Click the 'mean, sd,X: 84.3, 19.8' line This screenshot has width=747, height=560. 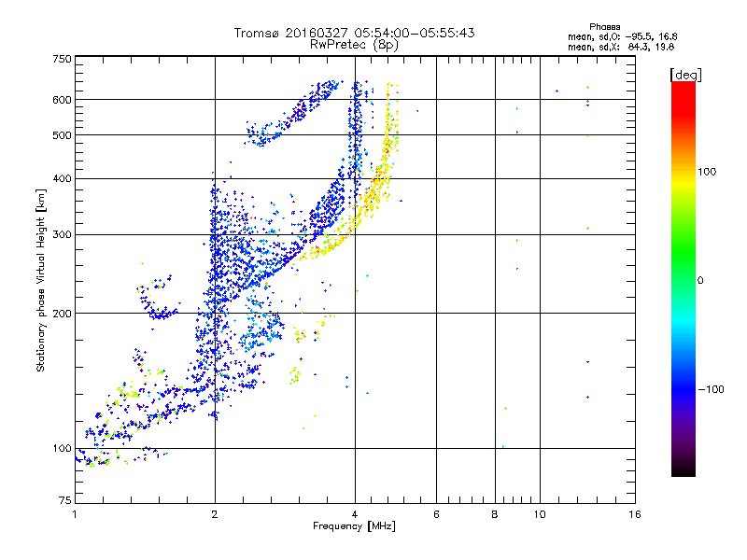pyautogui.click(x=621, y=47)
